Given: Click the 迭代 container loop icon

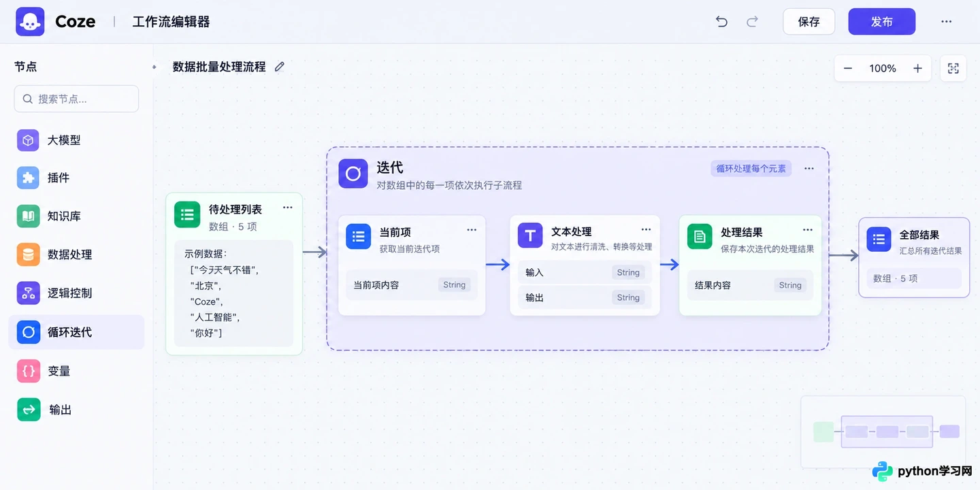Looking at the screenshot, I should (353, 174).
